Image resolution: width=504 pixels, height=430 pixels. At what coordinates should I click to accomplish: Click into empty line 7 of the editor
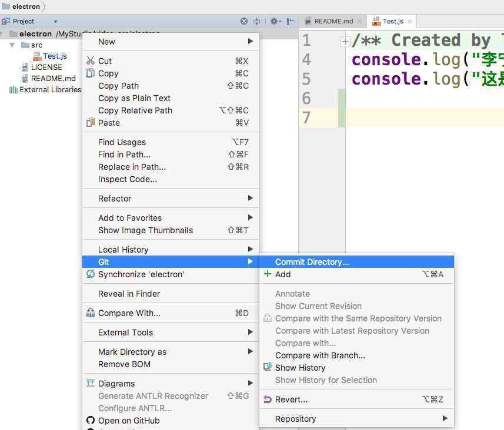[424, 117]
